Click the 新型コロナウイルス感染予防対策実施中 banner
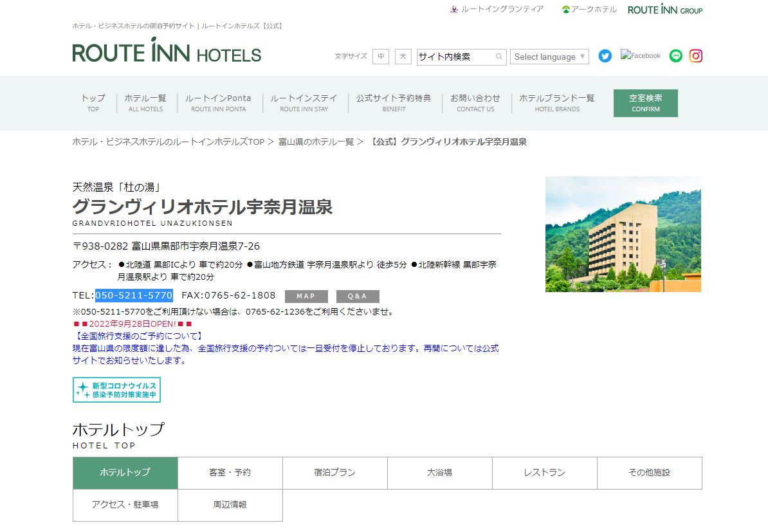This screenshot has height=532, width=768. coord(116,390)
